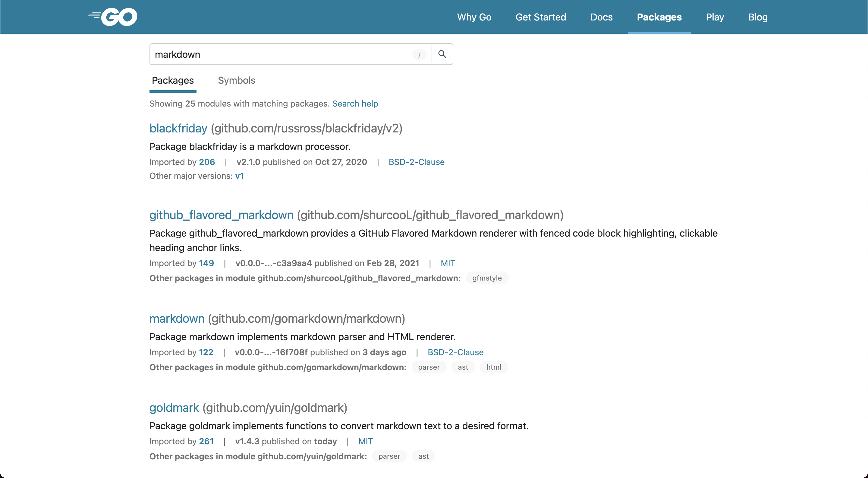Open blackfriday v1 major version
This screenshot has height=478, width=868.
239,176
